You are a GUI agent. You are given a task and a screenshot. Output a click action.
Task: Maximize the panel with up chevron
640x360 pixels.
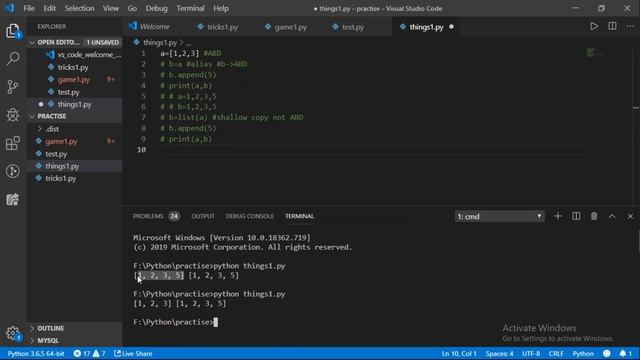click(612, 216)
